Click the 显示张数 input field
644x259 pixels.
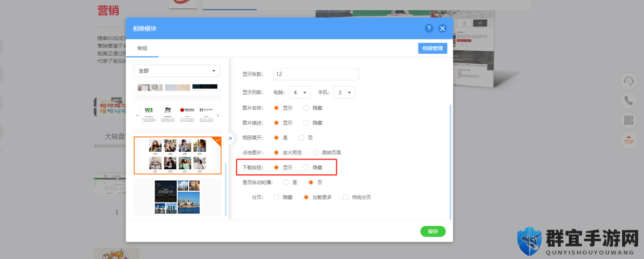[x=316, y=74]
